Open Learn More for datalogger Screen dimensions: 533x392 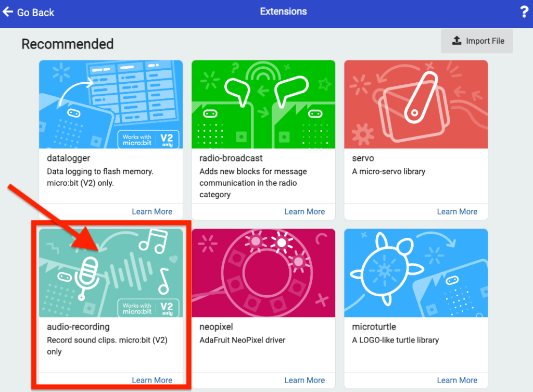point(152,211)
